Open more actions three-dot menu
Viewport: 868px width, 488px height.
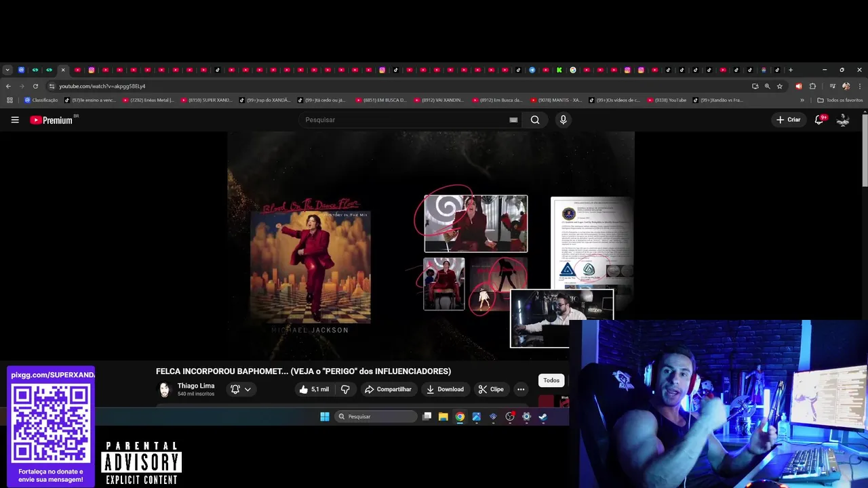click(521, 389)
